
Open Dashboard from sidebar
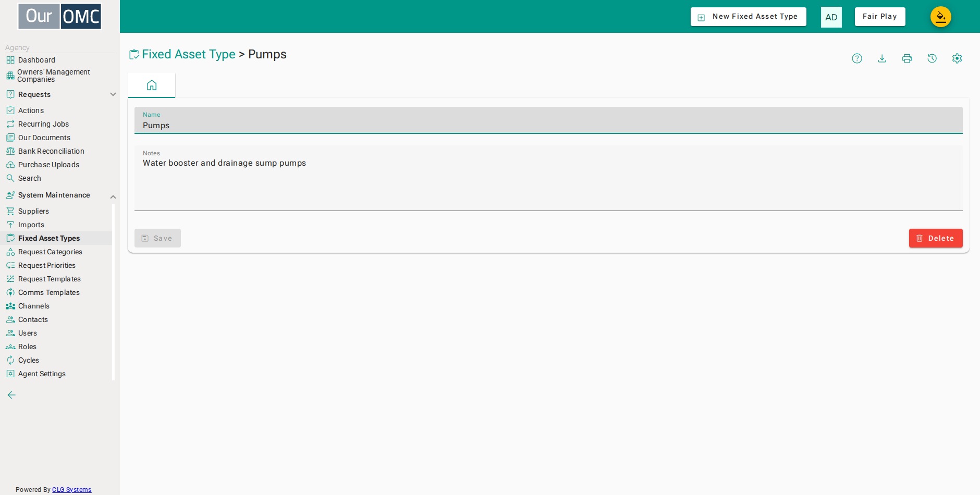point(36,60)
